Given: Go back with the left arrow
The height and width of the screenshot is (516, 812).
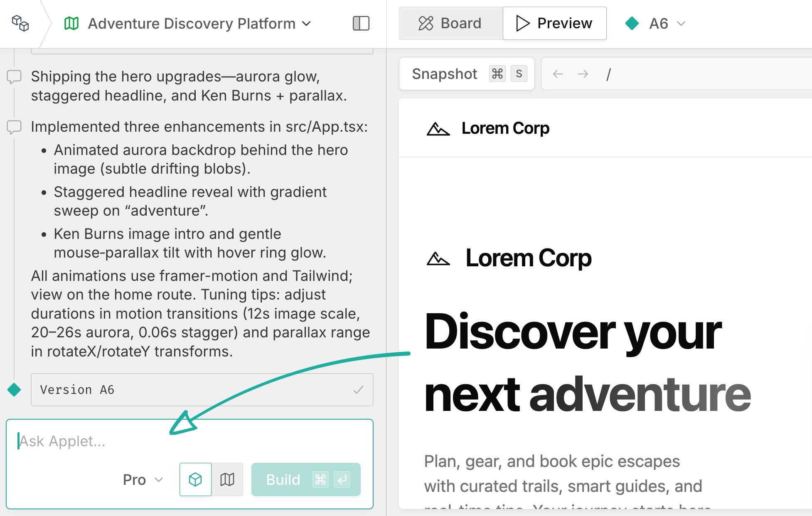Looking at the screenshot, I should pos(558,74).
